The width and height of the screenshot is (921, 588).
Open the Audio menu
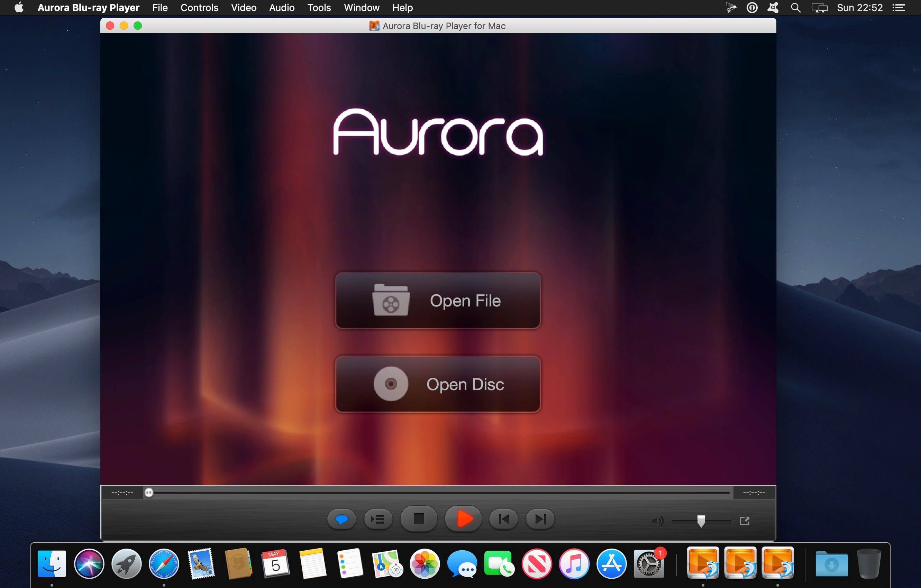point(282,8)
